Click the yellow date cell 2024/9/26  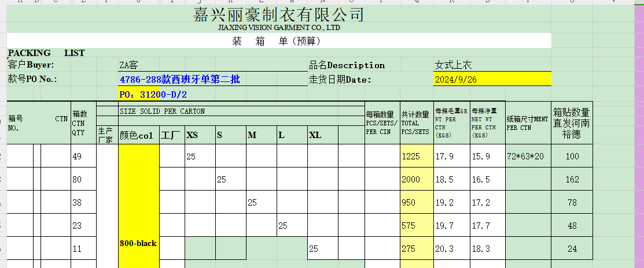coord(455,80)
